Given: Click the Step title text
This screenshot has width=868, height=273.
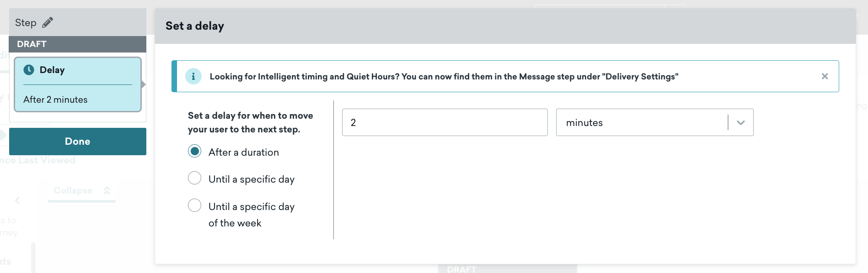Looking at the screenshot, I should (x=26, y=22).
